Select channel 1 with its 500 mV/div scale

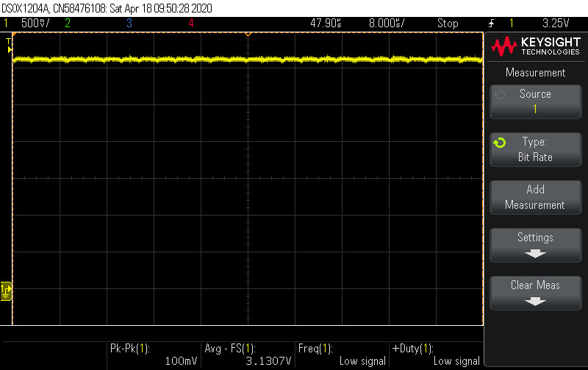pyautogui.click(x=26, y=24)
